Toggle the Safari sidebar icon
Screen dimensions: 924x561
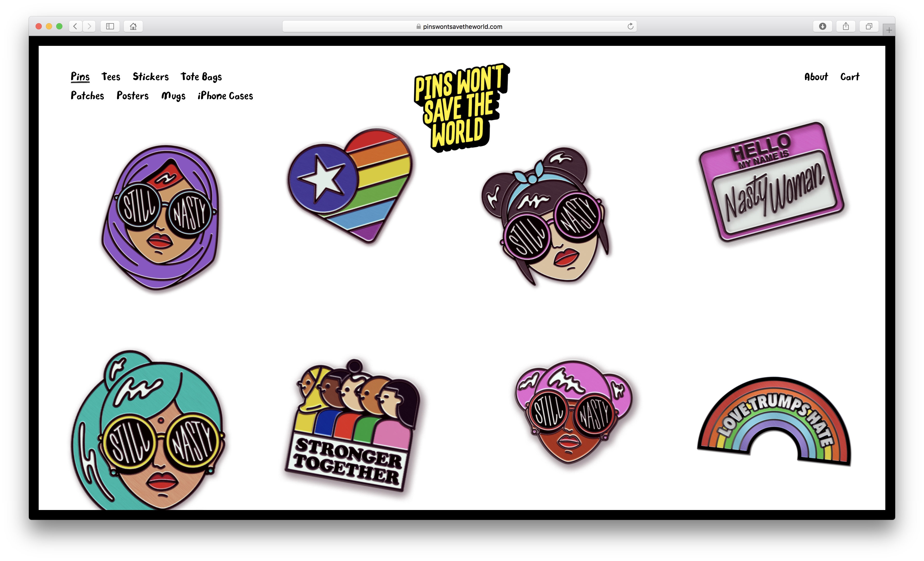pos(110,26)
